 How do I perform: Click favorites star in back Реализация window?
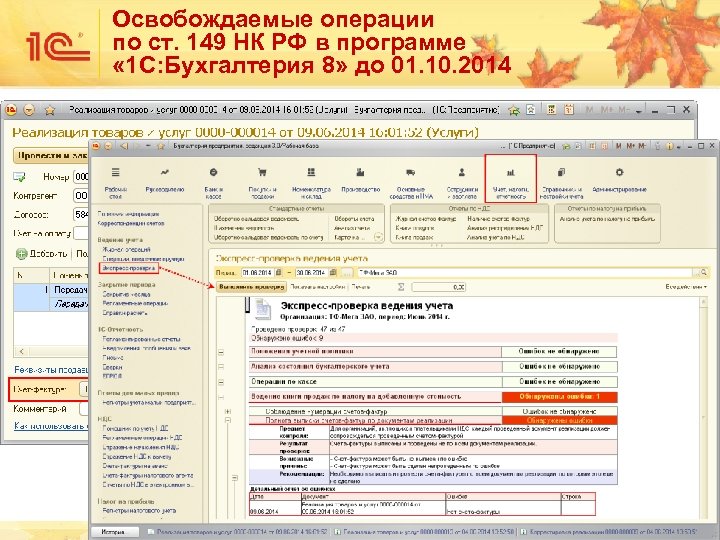pyautogui.click(x=50, y=110)
